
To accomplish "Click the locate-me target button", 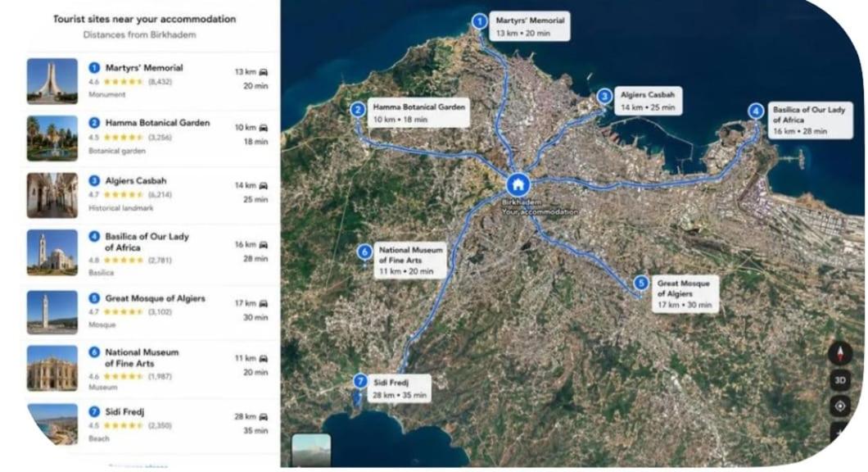I will [x=840, y=406].
